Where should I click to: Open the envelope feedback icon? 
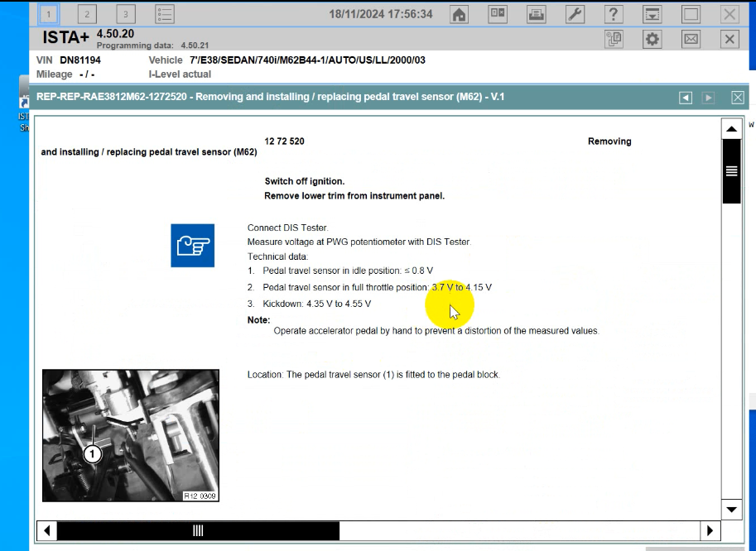(x=691, y=39)
